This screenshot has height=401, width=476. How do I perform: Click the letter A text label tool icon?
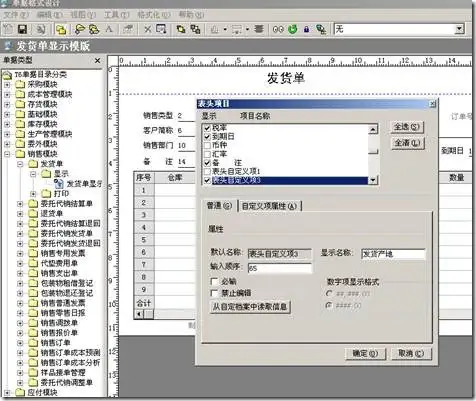pos(109,29)
